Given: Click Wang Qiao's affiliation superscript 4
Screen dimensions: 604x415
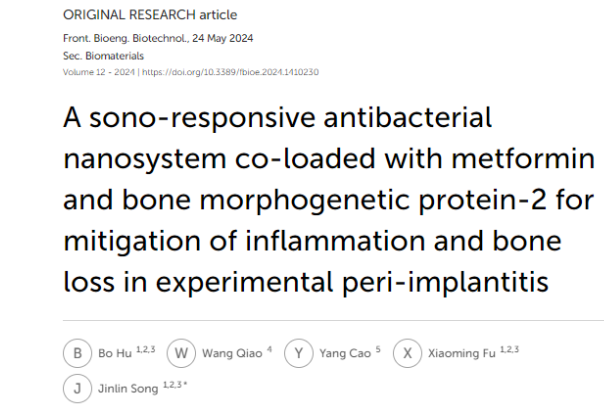Looking at the screenshot, I should pos(269,349).
